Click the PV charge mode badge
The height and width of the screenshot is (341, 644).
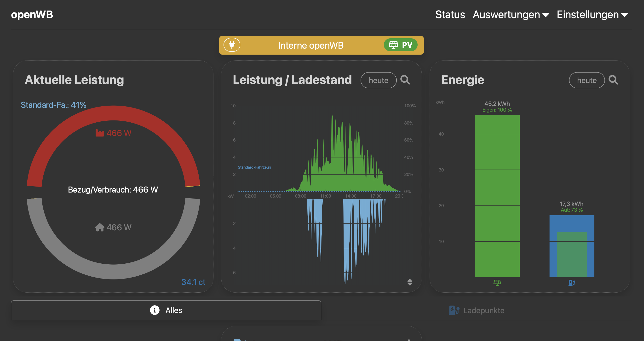click(401, 45)
